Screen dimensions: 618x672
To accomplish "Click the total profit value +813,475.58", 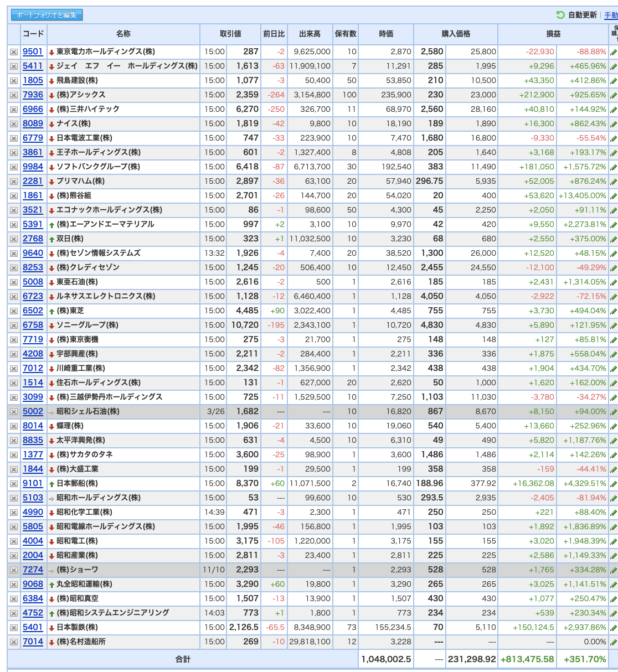I will pyautogui.click(x=527, y=659).
